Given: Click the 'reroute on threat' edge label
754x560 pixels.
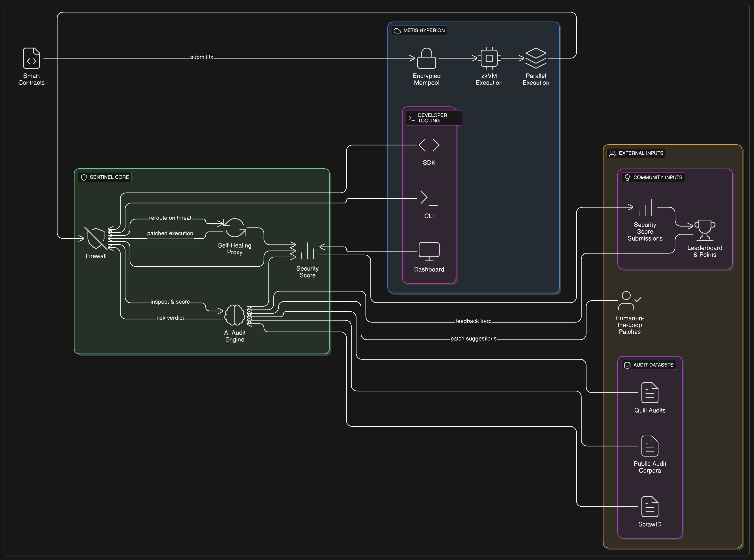Looking at the screenshot, I should 170,218.
